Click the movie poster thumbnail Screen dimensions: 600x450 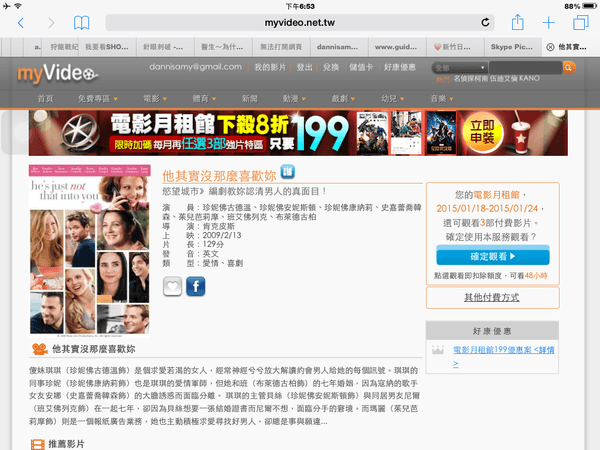(90, 251)
